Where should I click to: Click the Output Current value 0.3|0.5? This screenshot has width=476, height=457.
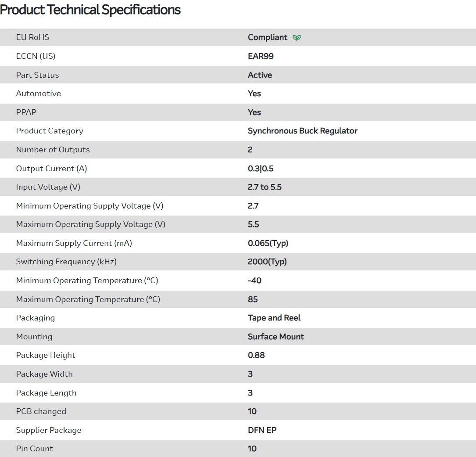(x=261, y=169)
